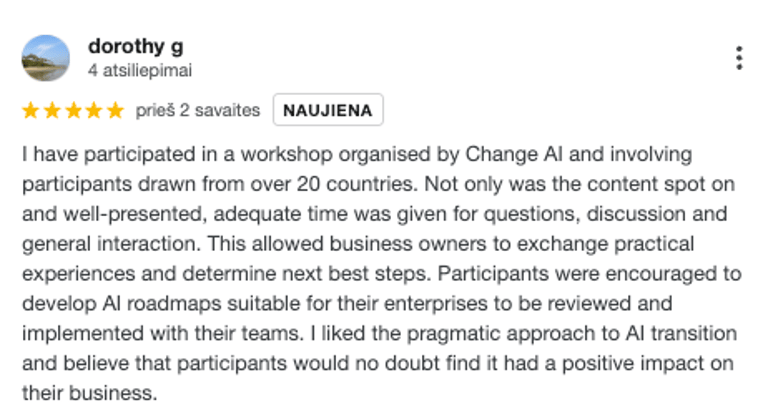
Task: Click the review's first line starting I have participated
Action: tap(357, 155)
